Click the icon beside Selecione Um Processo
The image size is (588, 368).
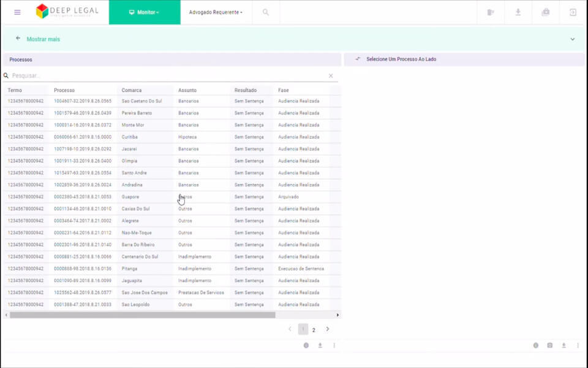[358, 59]
